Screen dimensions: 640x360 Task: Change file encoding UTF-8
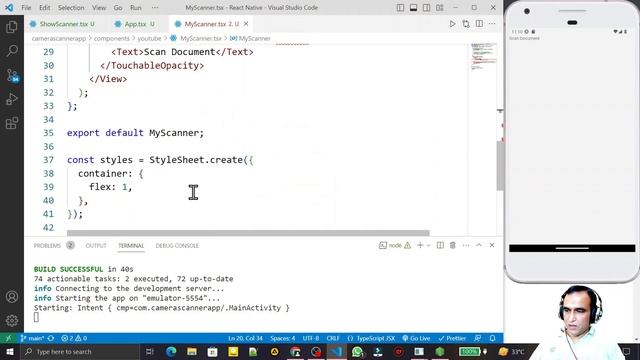click(311, 338)
